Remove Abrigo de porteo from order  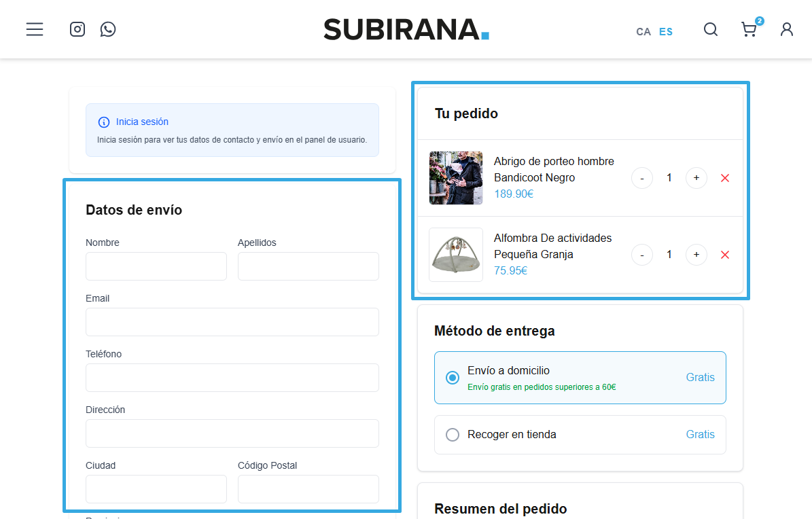pos(724,178)
